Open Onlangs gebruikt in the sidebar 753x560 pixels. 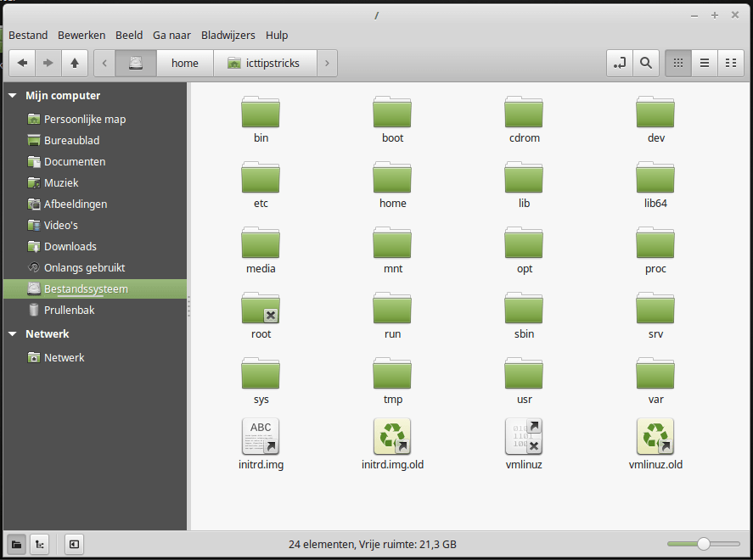[x=95, y=267]
